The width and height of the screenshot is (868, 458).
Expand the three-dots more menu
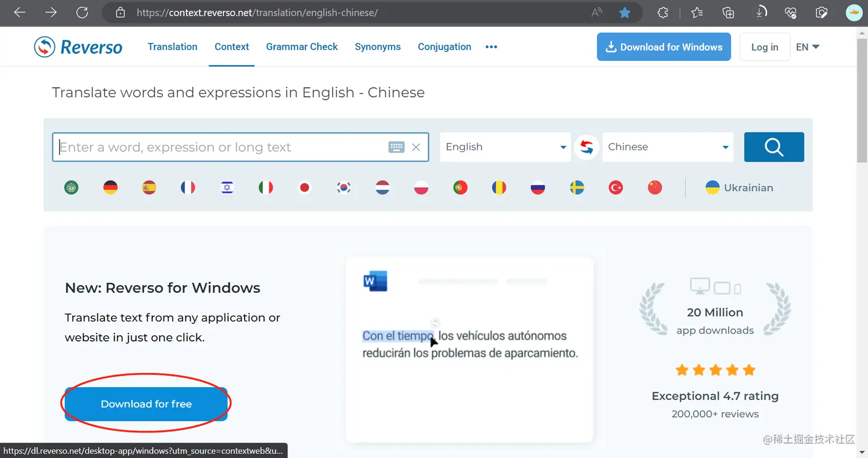point(491,47)
